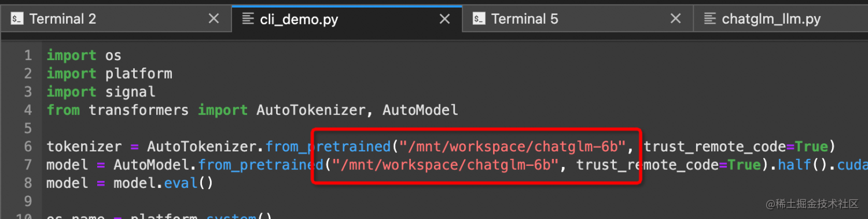Click the cli_demo.py file icon
The width and height of the screenshot is (868, 219).
(x=248, y=19)
